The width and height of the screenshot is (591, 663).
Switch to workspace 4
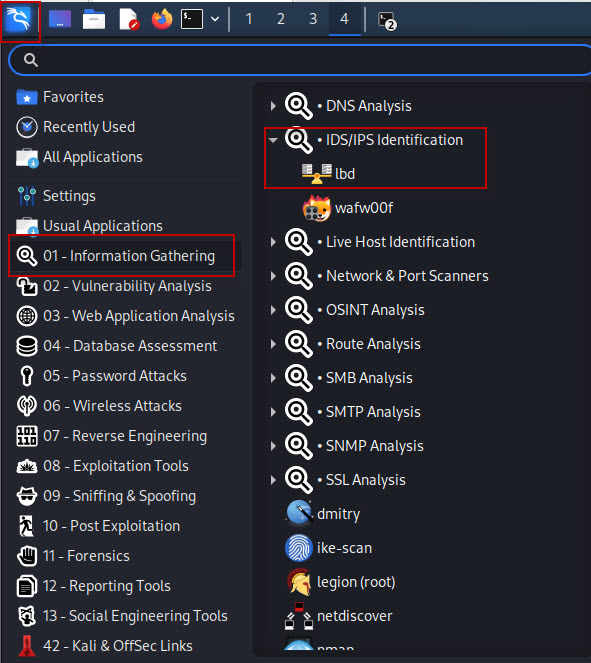tap(345, 19)
